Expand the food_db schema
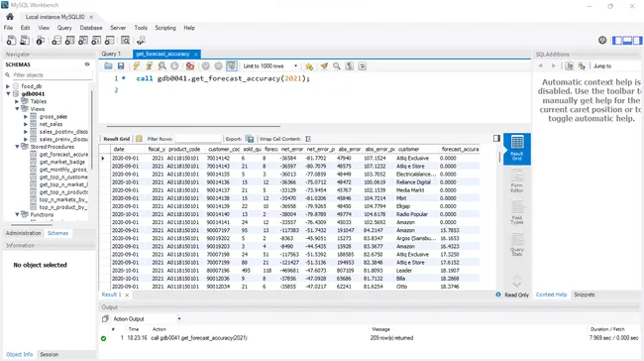 [x=8, y=86]
